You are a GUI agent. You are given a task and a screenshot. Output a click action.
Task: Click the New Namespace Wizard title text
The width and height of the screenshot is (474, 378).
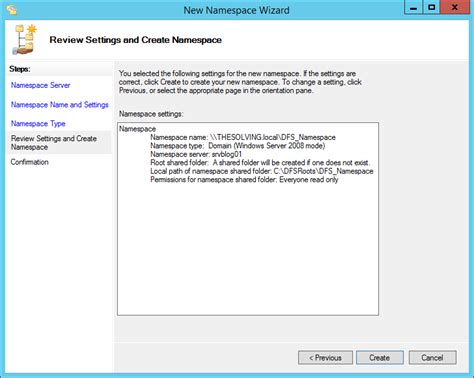point(236,10)
